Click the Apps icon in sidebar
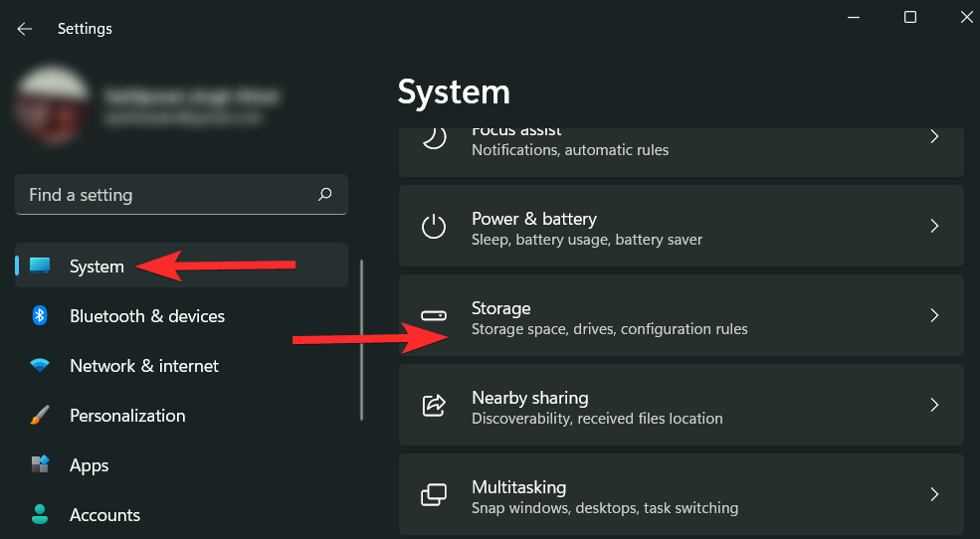 click(40, 465)
